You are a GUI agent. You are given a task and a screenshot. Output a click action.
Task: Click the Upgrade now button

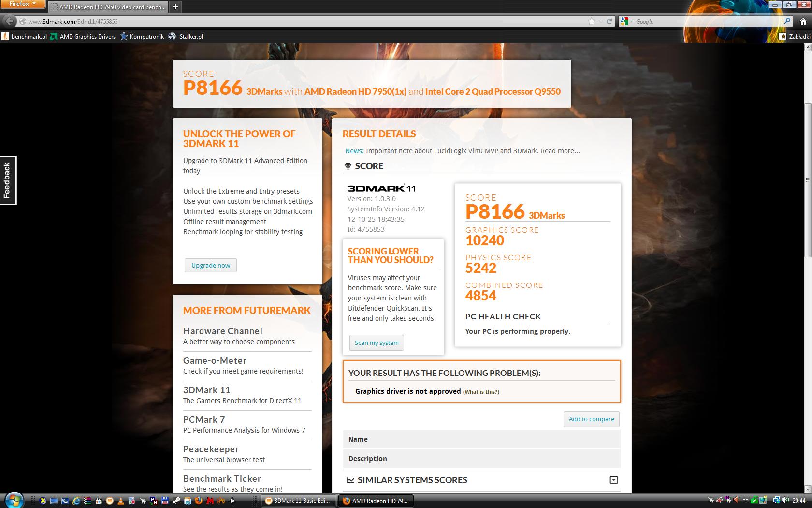point(211,265)
